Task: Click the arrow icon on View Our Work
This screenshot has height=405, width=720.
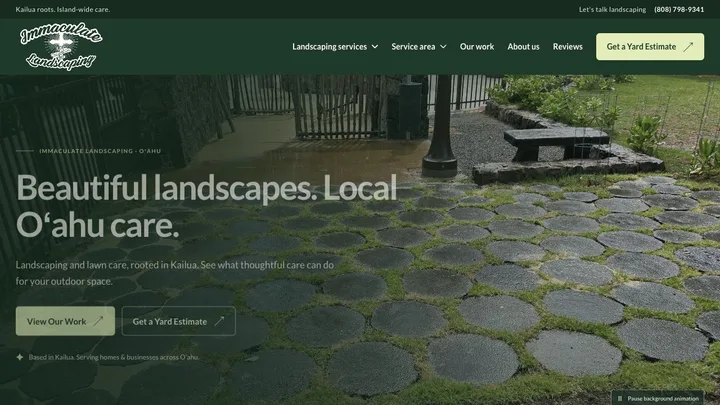Action: pos(98,321)
